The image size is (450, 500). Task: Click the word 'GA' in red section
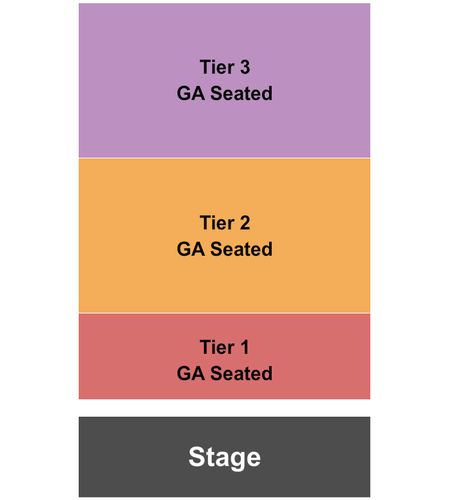coord(191,373)
